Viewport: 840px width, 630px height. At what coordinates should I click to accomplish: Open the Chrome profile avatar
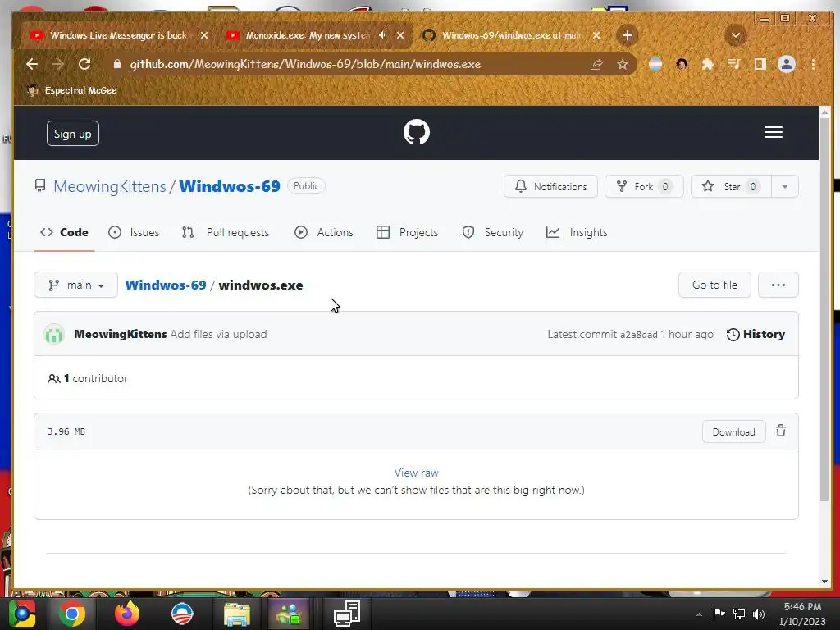point(787,64)
